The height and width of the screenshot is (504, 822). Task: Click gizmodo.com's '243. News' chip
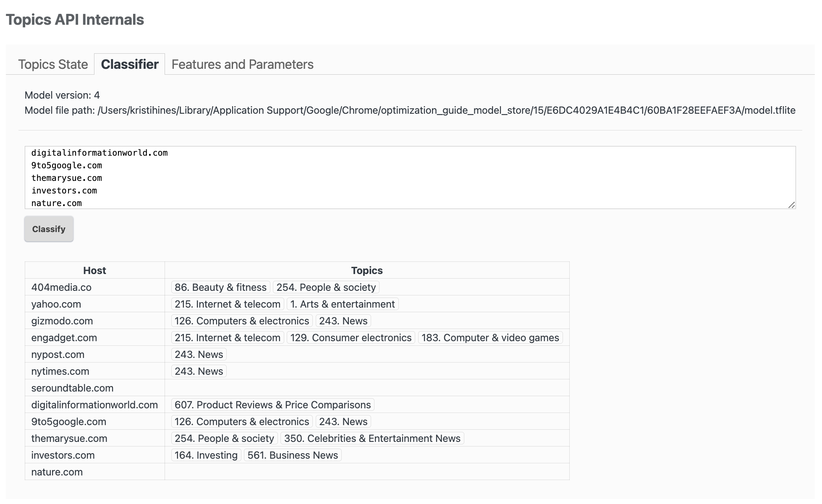tap(343, 321)
